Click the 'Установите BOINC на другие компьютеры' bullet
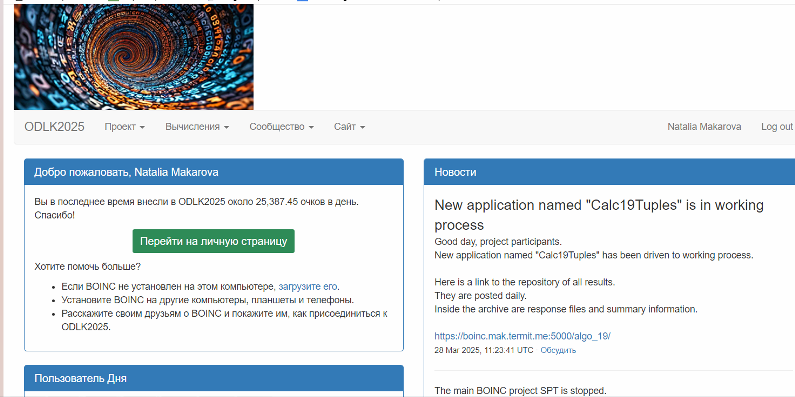This screenshot has width=795, height=397. (x=208, y=300)
